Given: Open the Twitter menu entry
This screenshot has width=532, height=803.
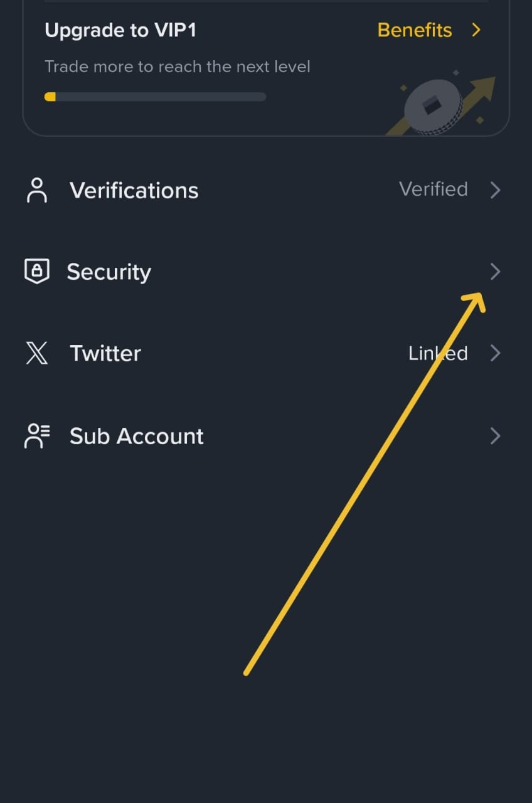Looking at the screenshot, I should [x=105, y=353].
